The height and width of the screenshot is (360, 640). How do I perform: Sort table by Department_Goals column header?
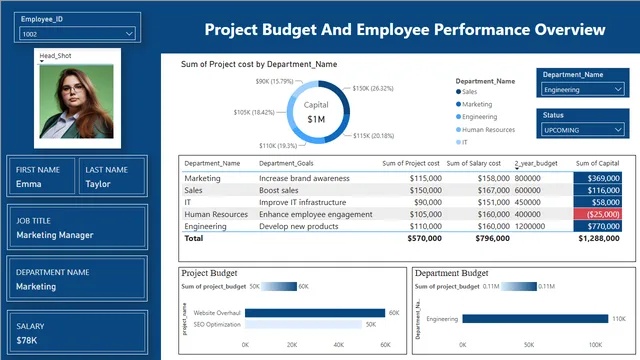(x=286, y=163)
